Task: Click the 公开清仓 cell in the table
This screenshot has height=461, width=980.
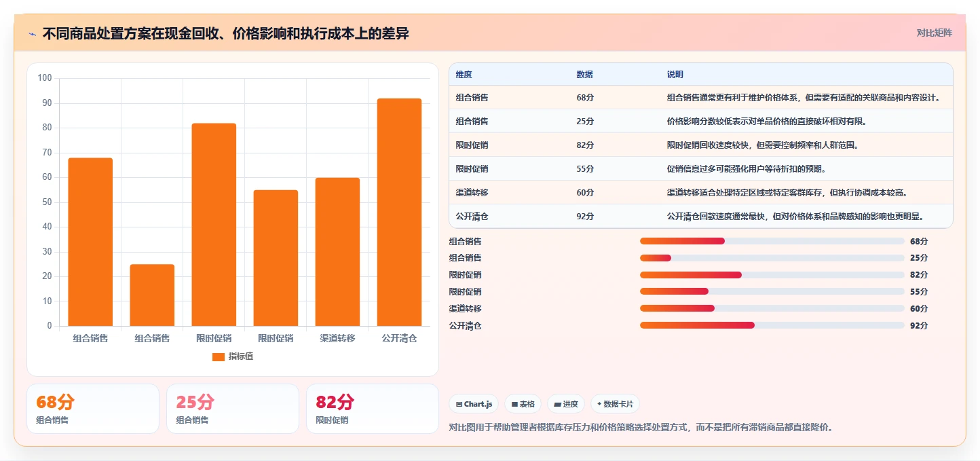Action: 472,217
